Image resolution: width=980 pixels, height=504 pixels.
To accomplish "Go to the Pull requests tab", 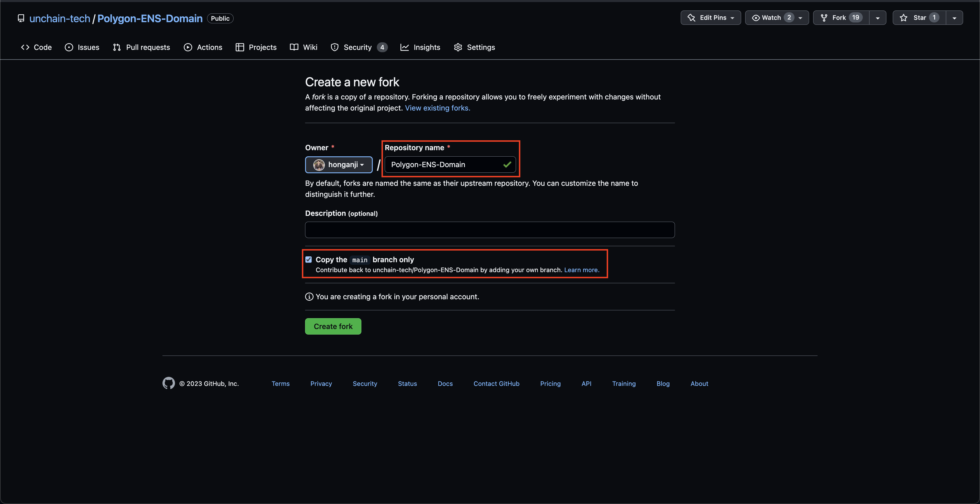I will 141,47.
